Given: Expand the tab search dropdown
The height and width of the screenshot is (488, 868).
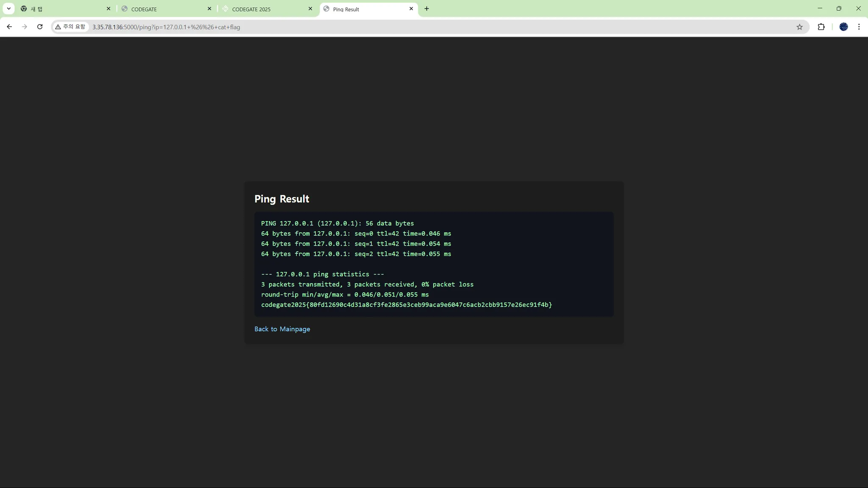Looking at the screenshot, I should 8,8.
